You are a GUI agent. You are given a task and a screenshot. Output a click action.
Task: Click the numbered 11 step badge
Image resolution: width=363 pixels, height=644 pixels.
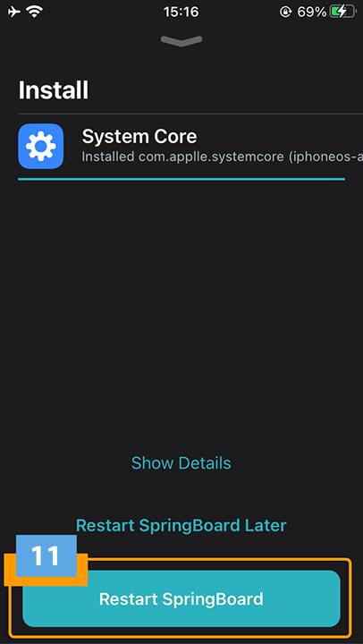coord(46,556)
